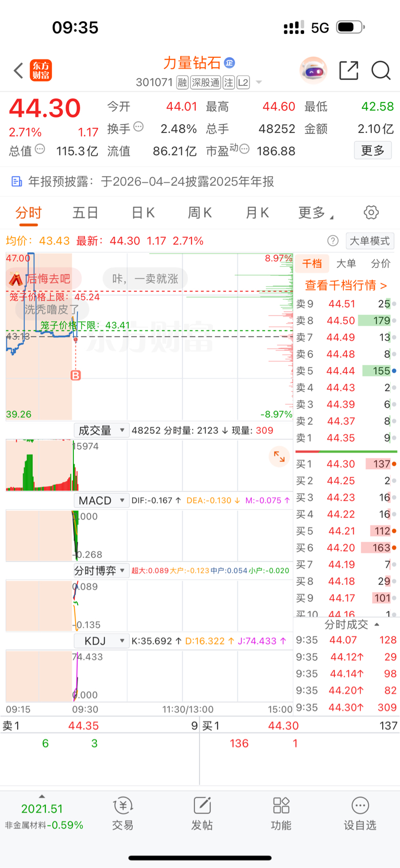Switch to the 日K tab
400x868 pixels.
coord(143,213)
